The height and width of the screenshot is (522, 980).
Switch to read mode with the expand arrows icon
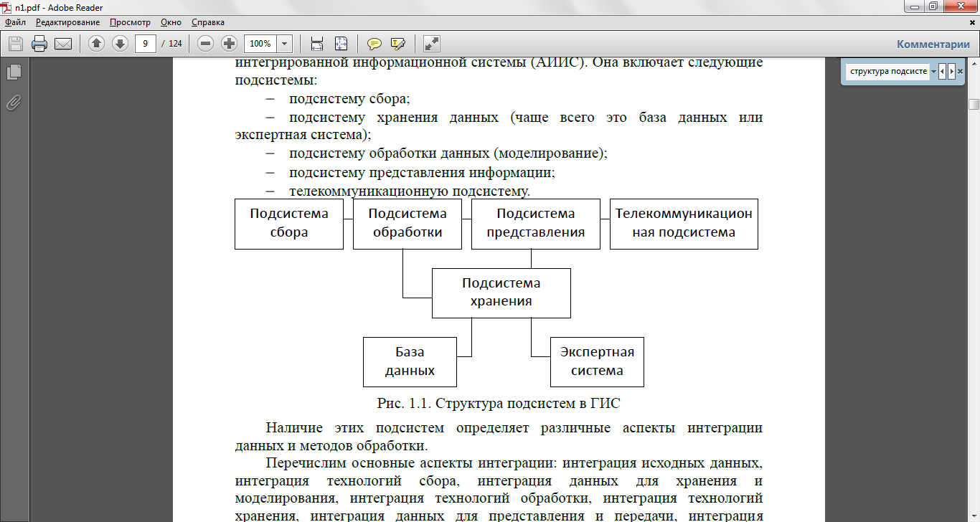point(431,44)
